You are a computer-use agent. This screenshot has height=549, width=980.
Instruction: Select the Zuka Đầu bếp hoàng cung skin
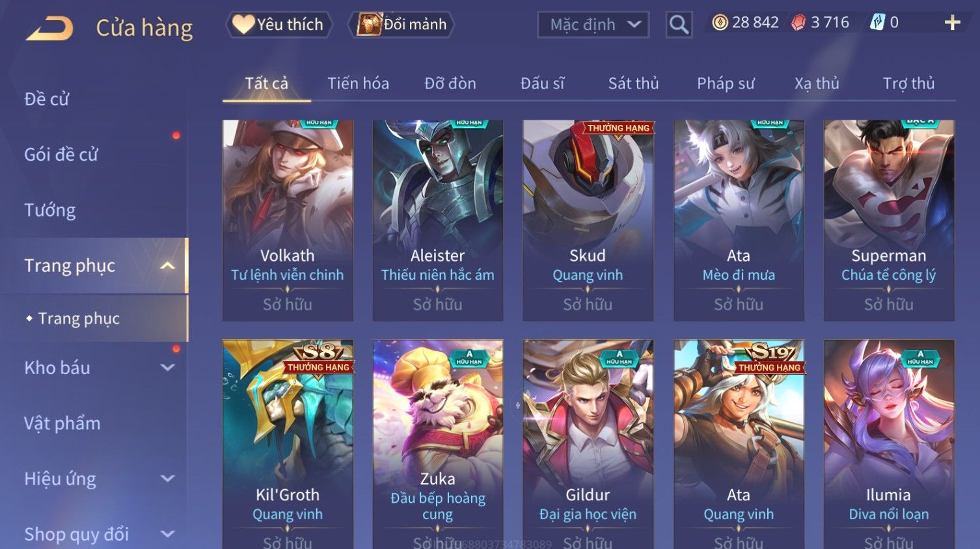(438, 444)
